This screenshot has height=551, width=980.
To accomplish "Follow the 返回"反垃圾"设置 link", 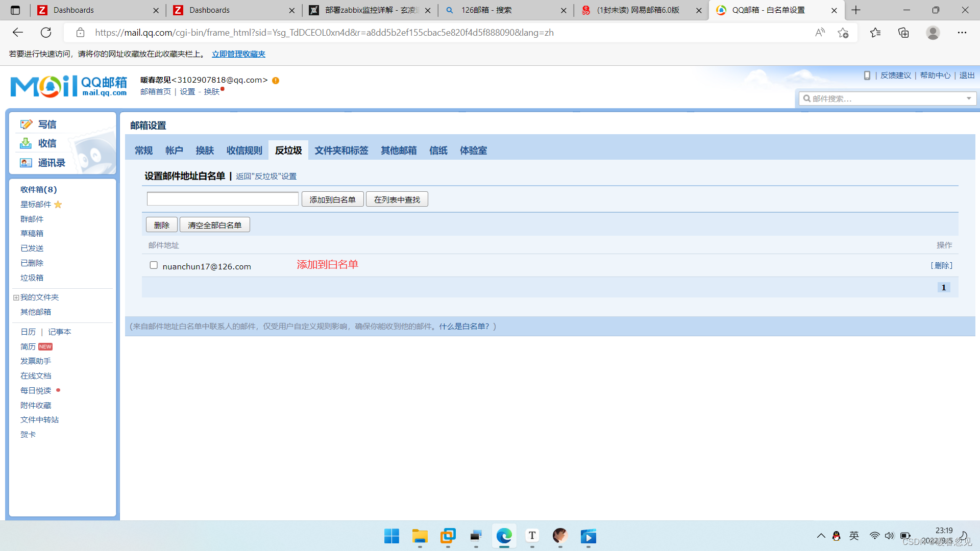I will pos(266,177).
